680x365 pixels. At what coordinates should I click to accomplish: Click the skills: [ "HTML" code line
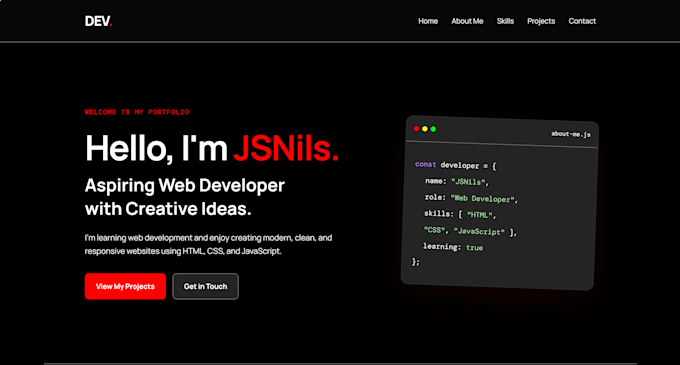click(460, 215)
